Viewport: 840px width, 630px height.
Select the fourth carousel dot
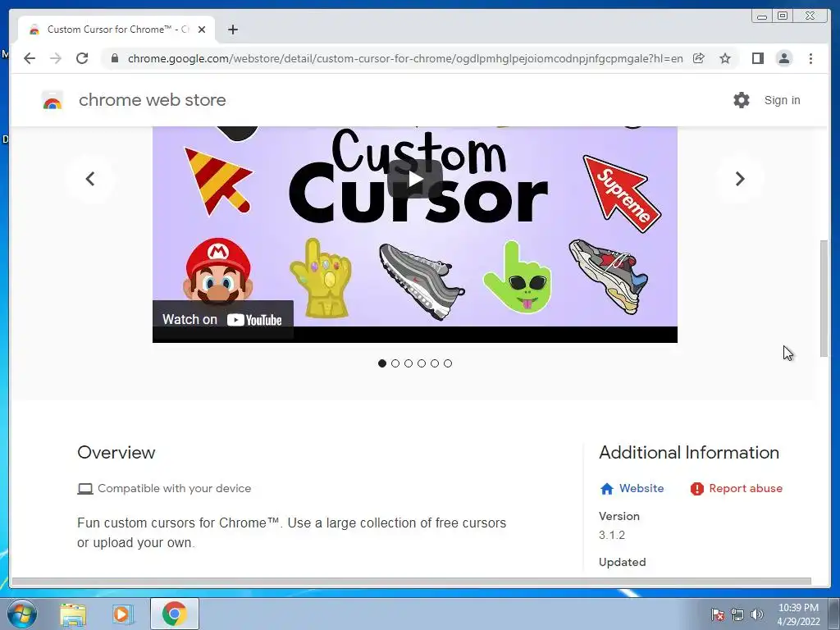point(422,363)
